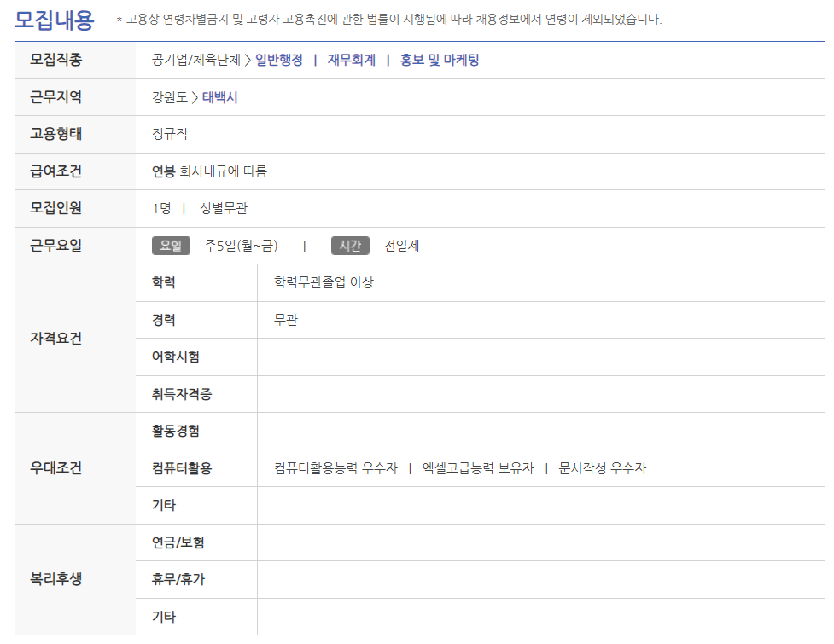Open the 재무회계 job category link
Viewport: 834px width, 644px height.
coord(351,61)
